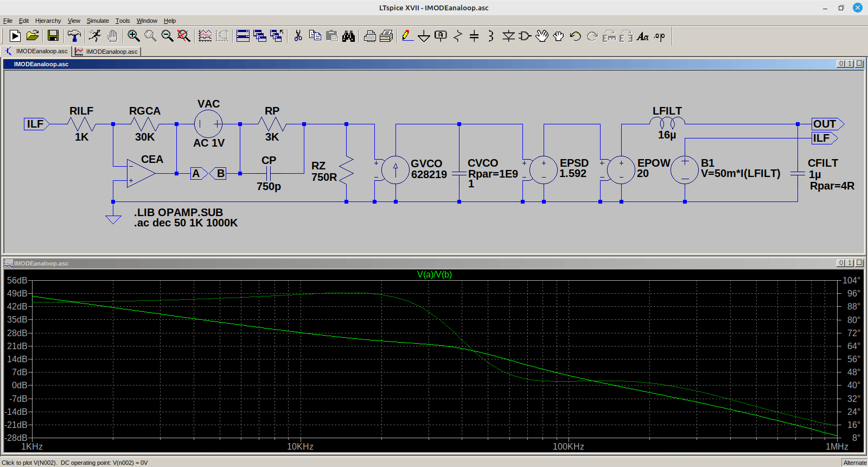This screenshot has width=868, height=467.
Task: Open the Simulate menu
Action: pyautogui.click(x=98, y=21)
